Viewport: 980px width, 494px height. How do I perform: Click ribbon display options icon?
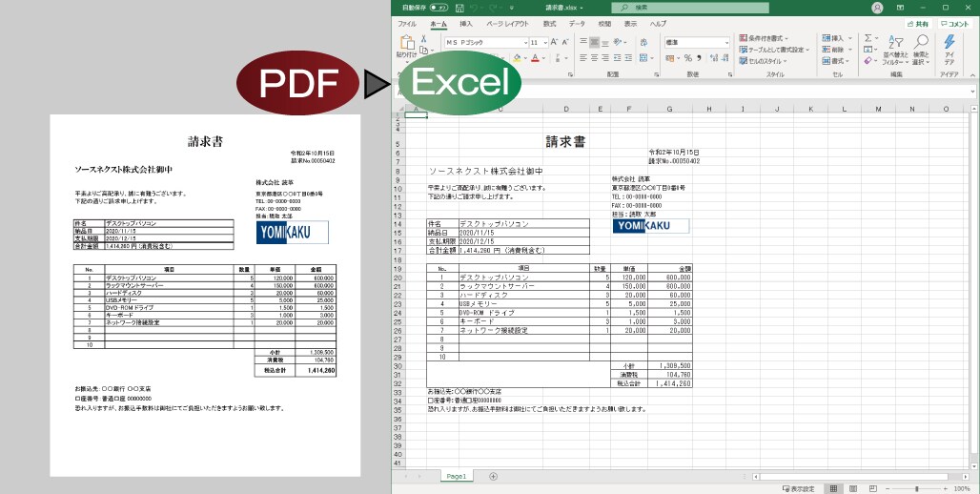click(x=901, y=8)
